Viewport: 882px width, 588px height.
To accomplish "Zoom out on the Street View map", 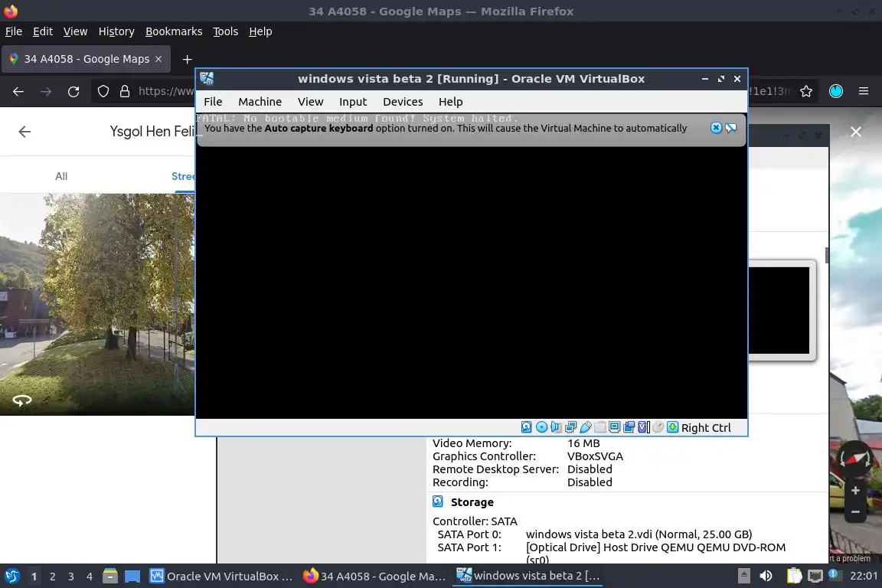I will [x=855, y=512].
